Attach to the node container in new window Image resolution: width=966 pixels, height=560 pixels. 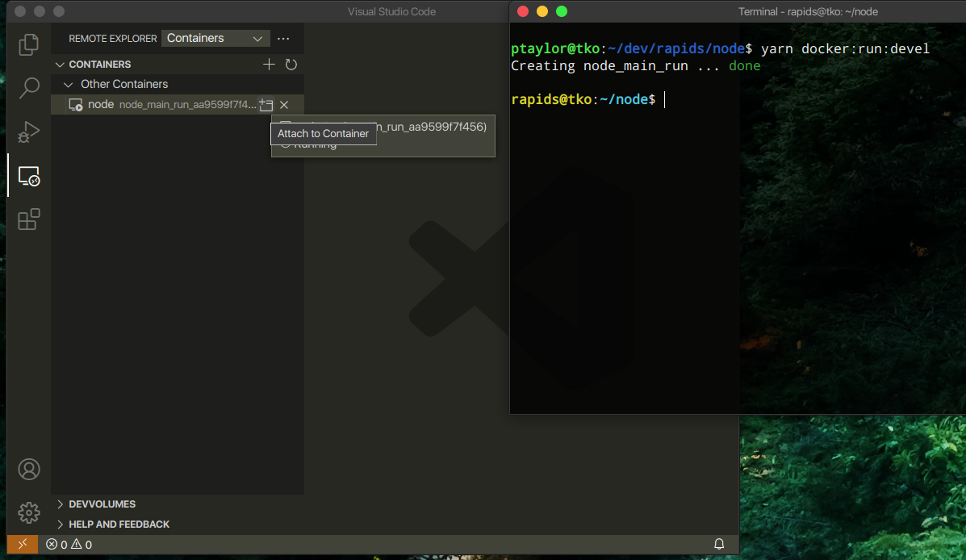[266, 105]
